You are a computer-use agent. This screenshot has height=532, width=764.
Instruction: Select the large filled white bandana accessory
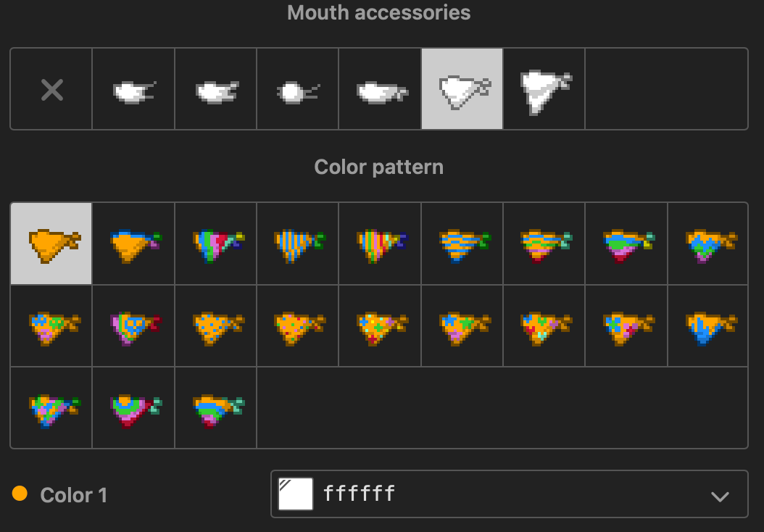point(544,89)
